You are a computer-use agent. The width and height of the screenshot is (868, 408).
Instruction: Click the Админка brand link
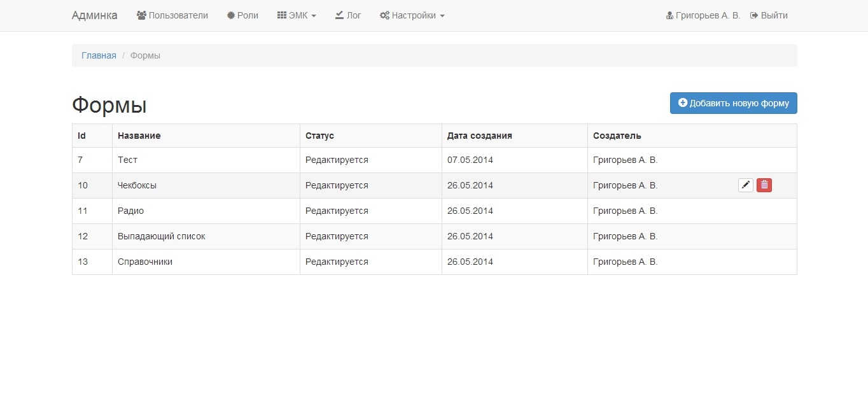95,15
